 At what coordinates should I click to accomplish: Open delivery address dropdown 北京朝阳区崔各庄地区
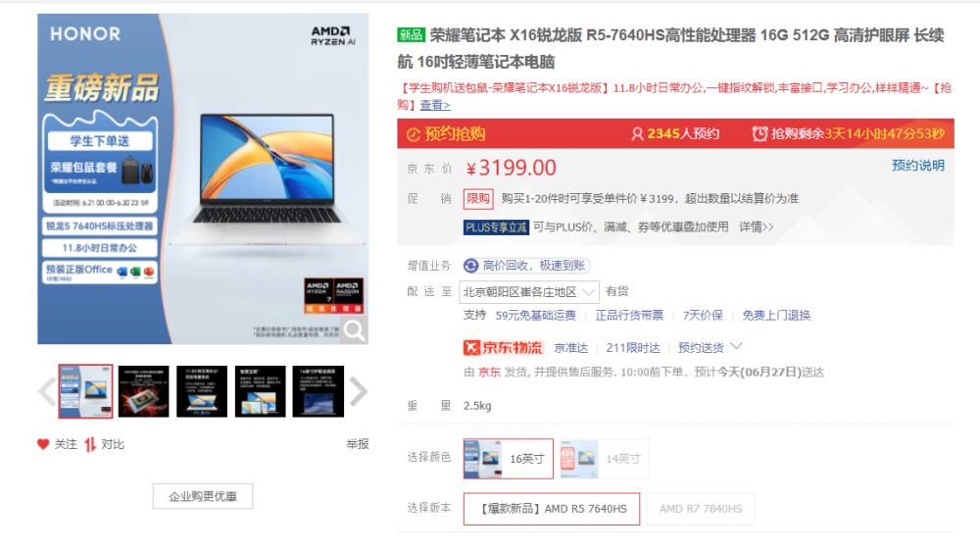coord(529,292)
